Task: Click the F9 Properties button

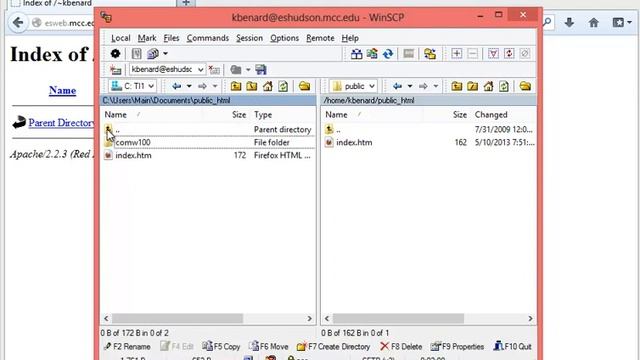Action: pyautogui.click(x=457, y=347)
